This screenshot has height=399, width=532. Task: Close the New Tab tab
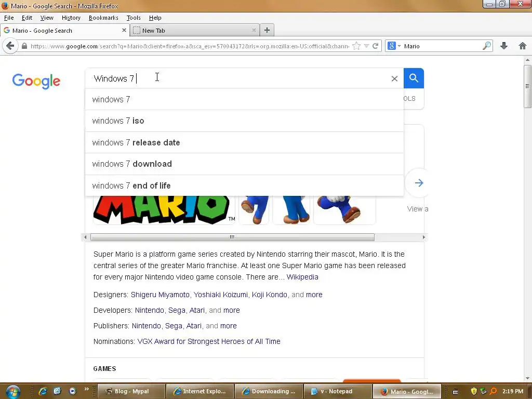[x=254, y=30]
